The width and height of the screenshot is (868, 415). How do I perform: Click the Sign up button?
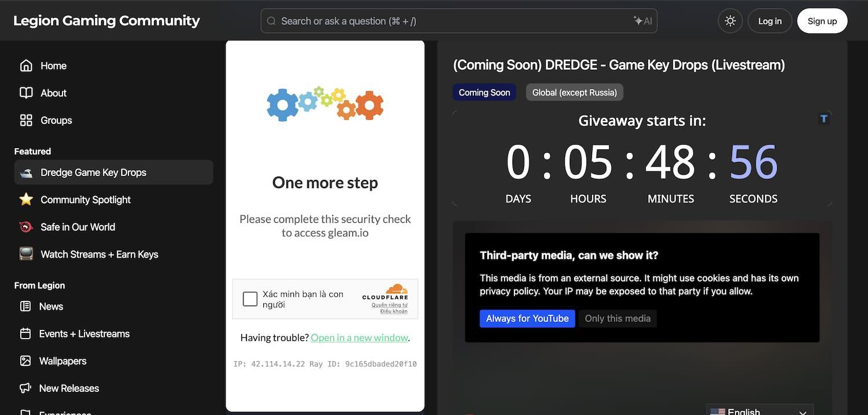pyautogui.click(x=822, y=21)
